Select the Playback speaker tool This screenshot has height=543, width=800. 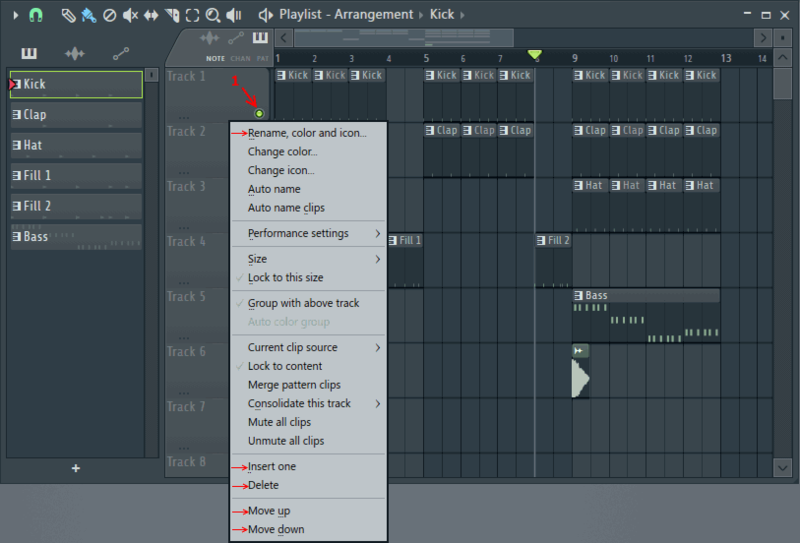234,15
